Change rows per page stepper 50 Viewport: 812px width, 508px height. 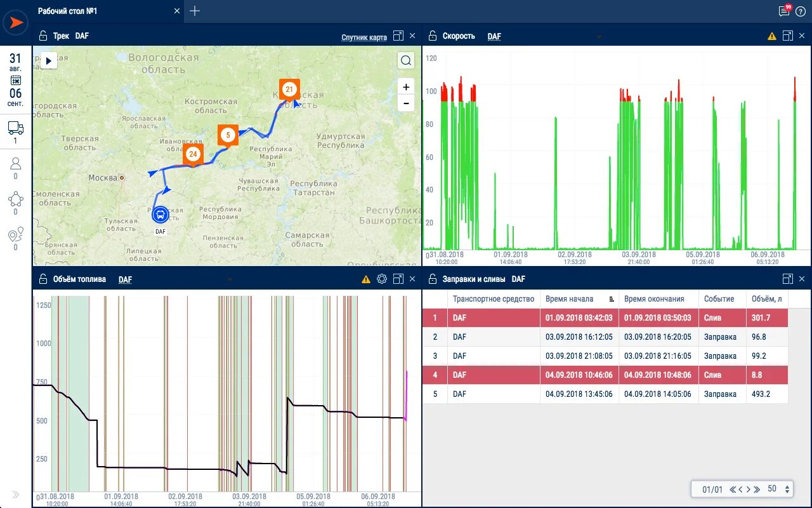[x=788, y=489]
